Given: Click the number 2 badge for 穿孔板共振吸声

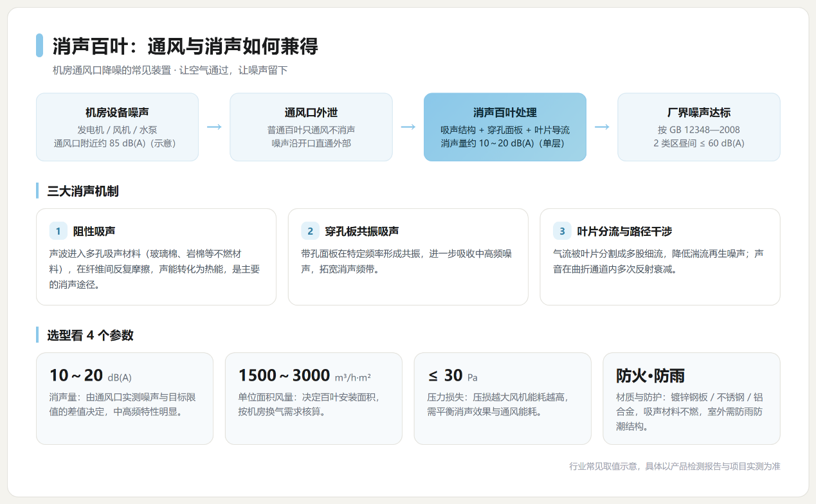Looking at the screenshot, I should click(310, 231).
